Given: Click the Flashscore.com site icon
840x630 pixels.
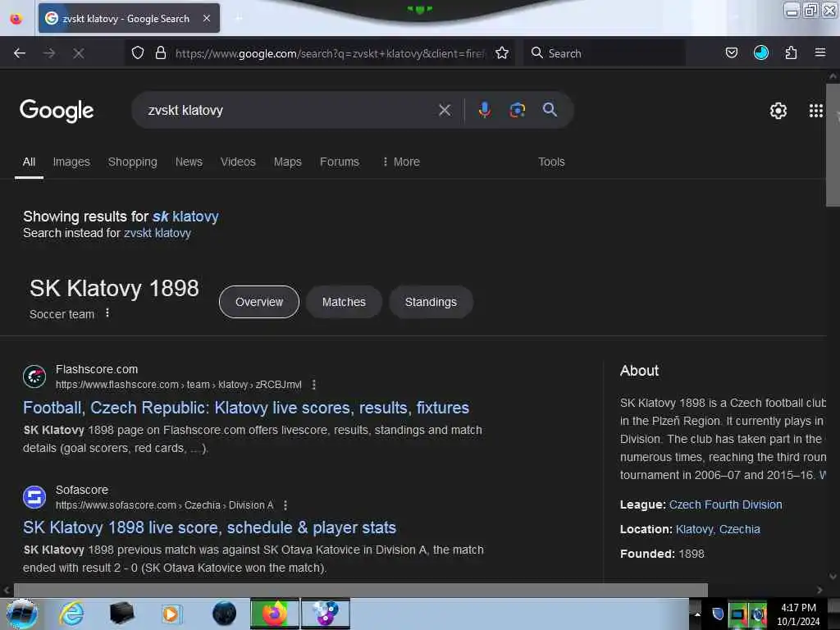Looking at the screenshot, I should [x=34, y=376].
